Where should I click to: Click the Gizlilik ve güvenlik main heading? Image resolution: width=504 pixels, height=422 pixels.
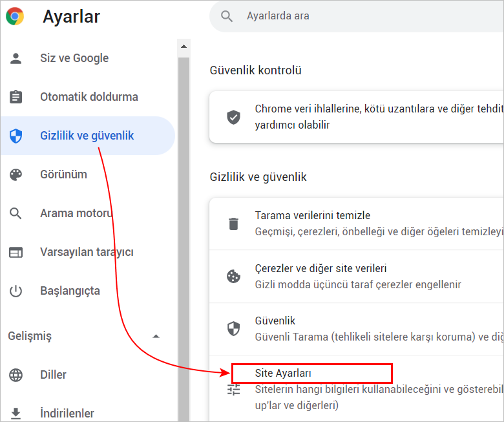258,177
